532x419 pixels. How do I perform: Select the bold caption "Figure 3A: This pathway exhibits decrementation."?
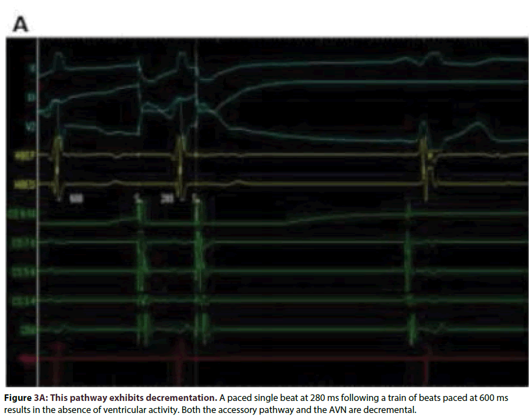click(111, 398)
